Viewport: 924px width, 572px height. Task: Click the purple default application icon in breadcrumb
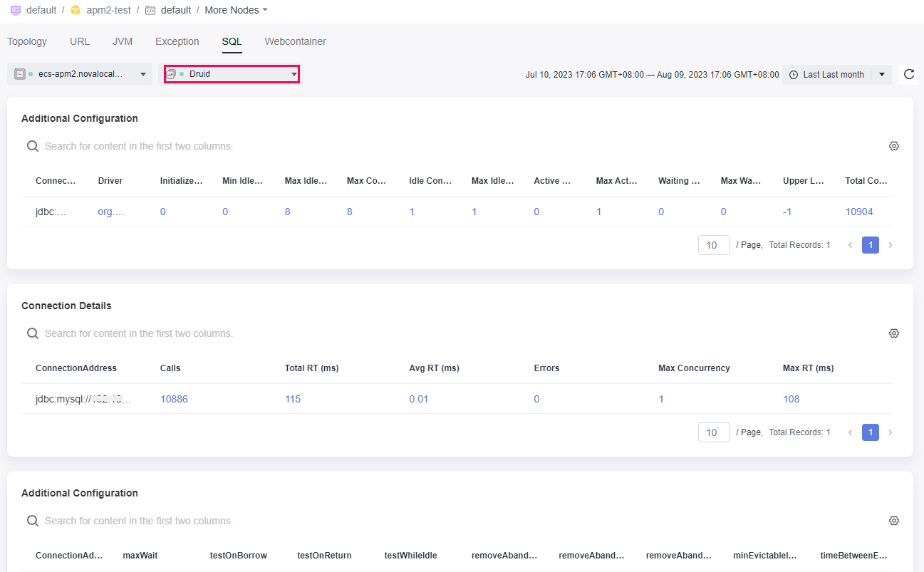click(x=16, y=10)
